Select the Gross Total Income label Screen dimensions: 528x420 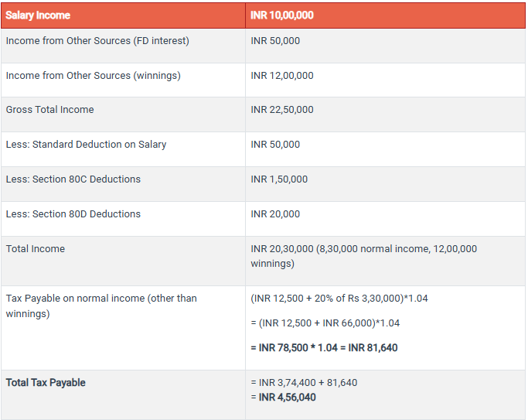pos(50,110)
